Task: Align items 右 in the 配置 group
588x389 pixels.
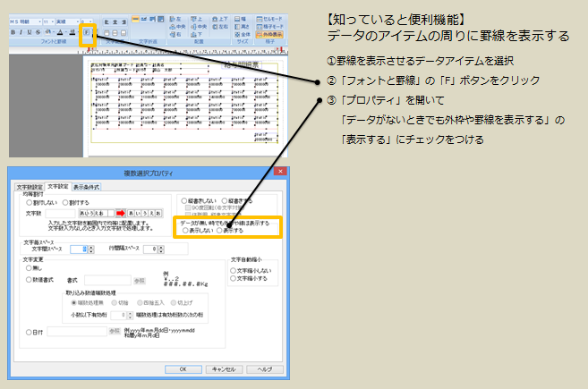Action: pos(175,35)
